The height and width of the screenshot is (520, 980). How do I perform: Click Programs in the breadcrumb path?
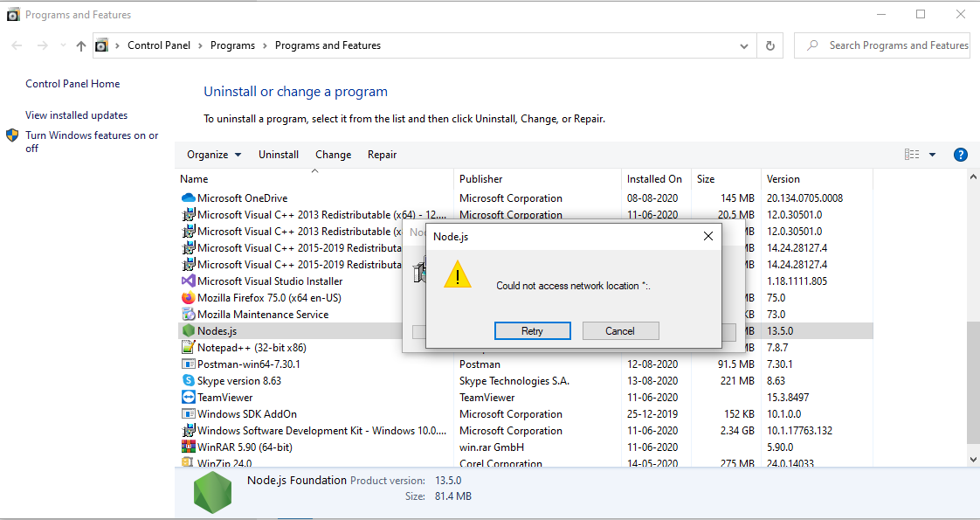pos(232,45)
